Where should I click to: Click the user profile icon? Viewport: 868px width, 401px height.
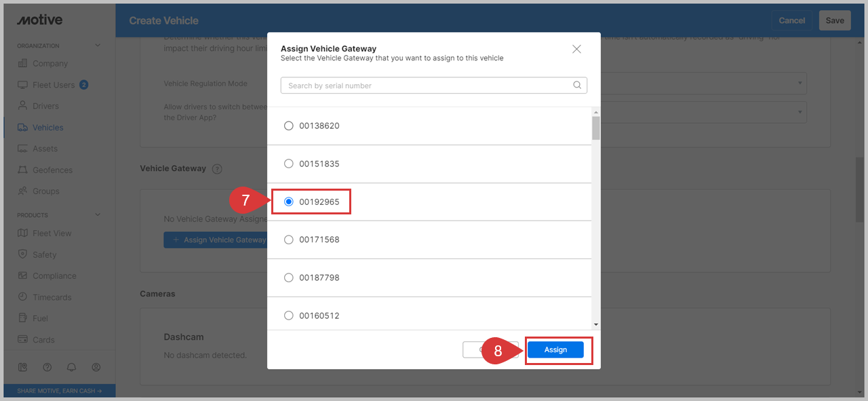pos(96,367)
